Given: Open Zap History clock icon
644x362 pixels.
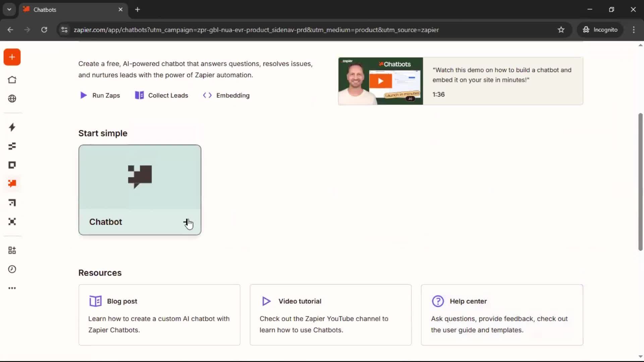Looking at the screenshot, I should 12,269.
